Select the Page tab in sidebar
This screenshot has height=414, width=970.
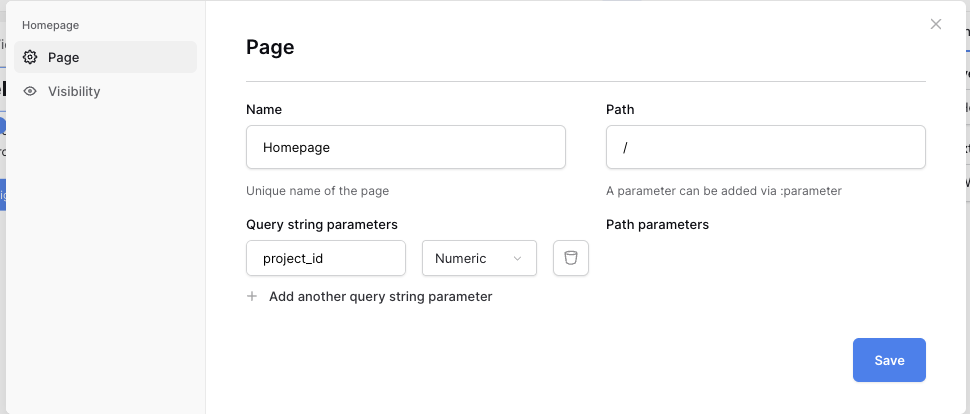[x=105, y=58]
